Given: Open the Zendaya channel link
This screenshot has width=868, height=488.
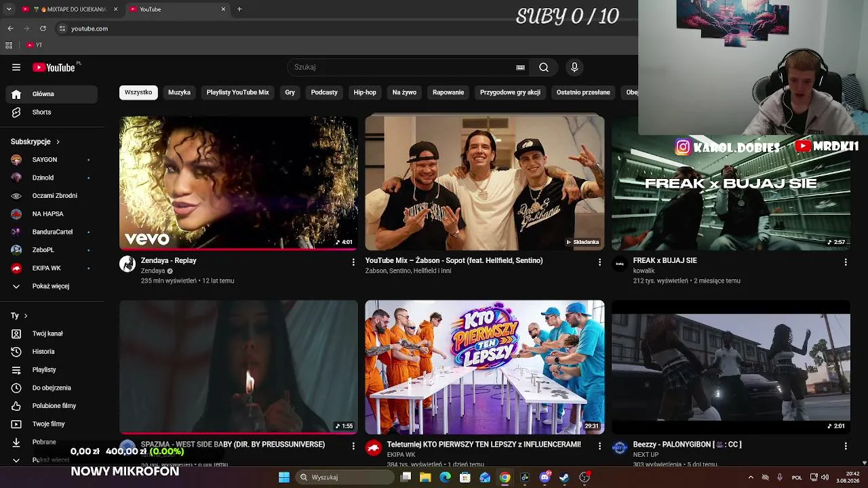Looking at the screenshot, I should 153,271.
